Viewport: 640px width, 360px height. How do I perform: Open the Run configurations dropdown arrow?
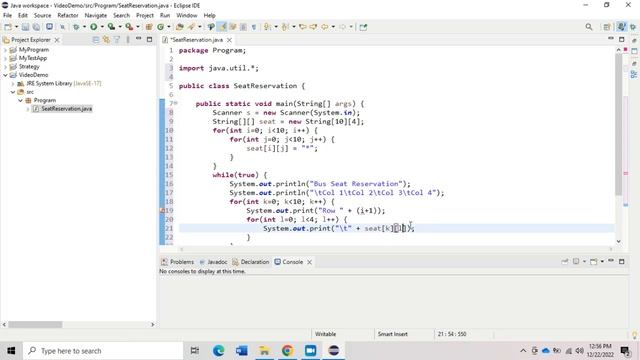click(102, 27)
